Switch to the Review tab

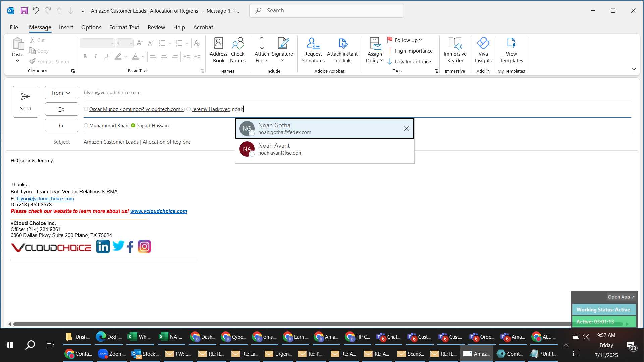coord(156,27)
